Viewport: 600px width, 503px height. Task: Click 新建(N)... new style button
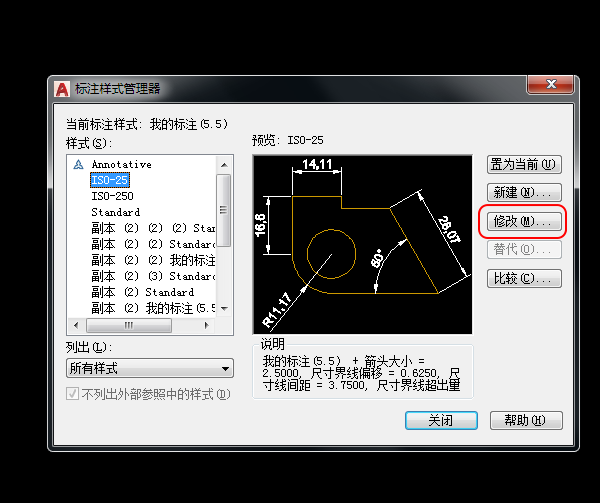[x=524, y=192]
